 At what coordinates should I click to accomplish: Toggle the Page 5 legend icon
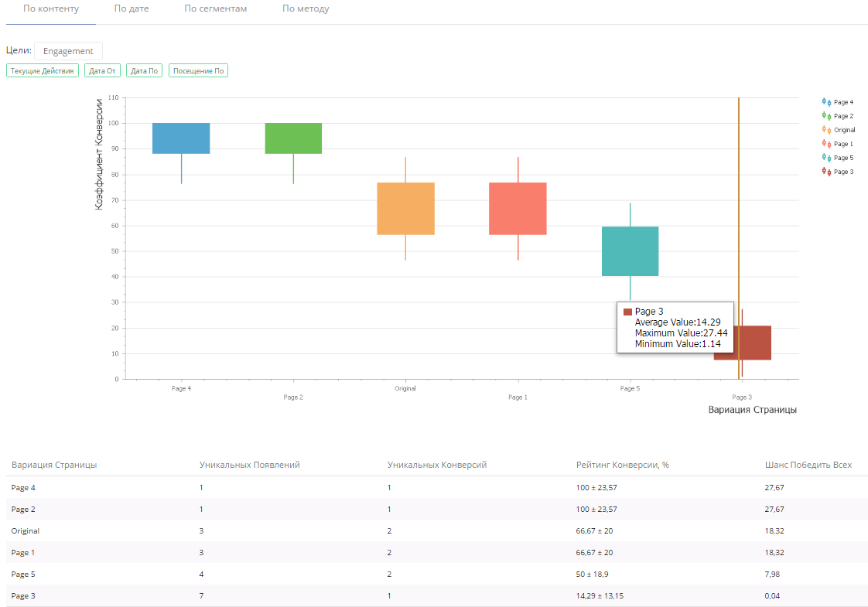click(x=826, y=158)
